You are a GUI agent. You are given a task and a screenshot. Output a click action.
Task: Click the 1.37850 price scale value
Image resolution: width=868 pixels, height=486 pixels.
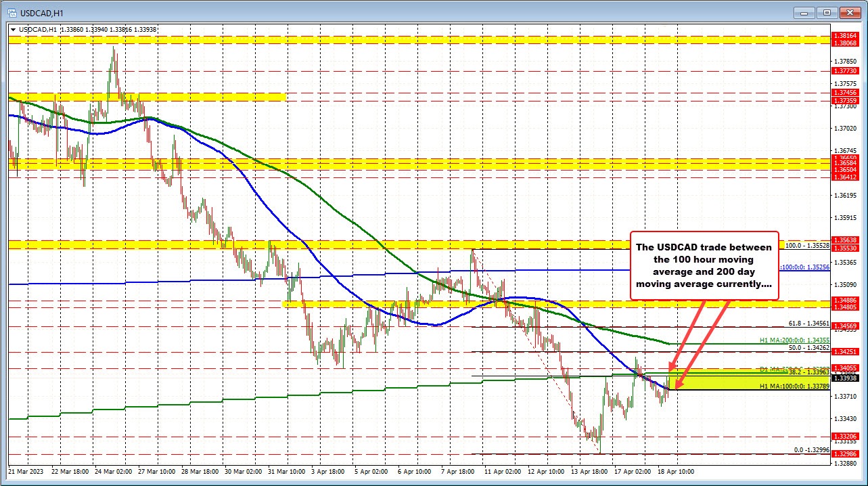tap(845, 60)
